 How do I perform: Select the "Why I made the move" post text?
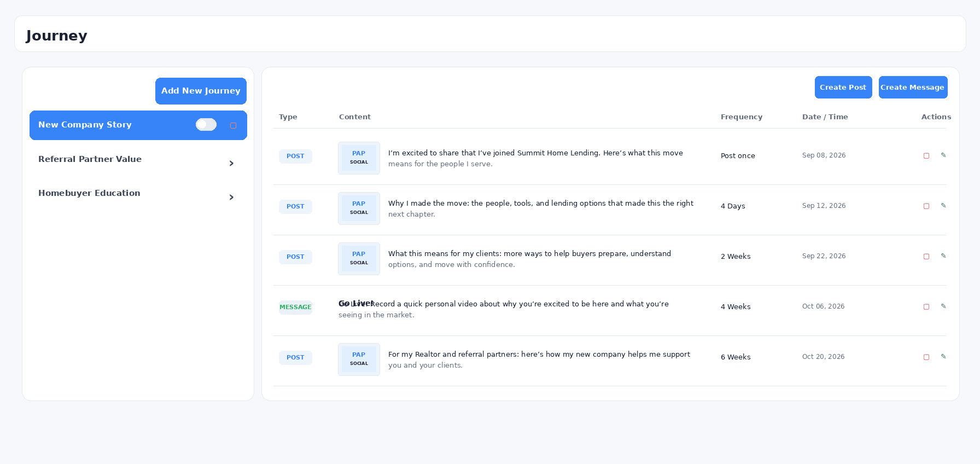click(x=541, y=209)
